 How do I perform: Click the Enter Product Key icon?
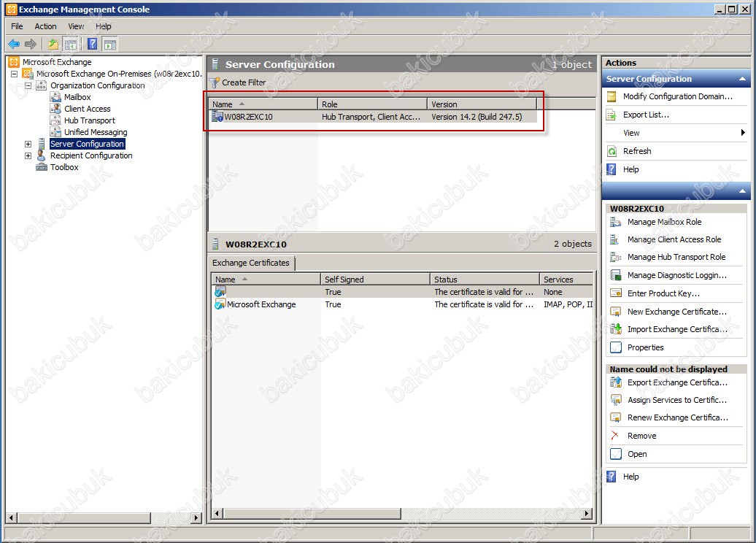coord(616,293)
